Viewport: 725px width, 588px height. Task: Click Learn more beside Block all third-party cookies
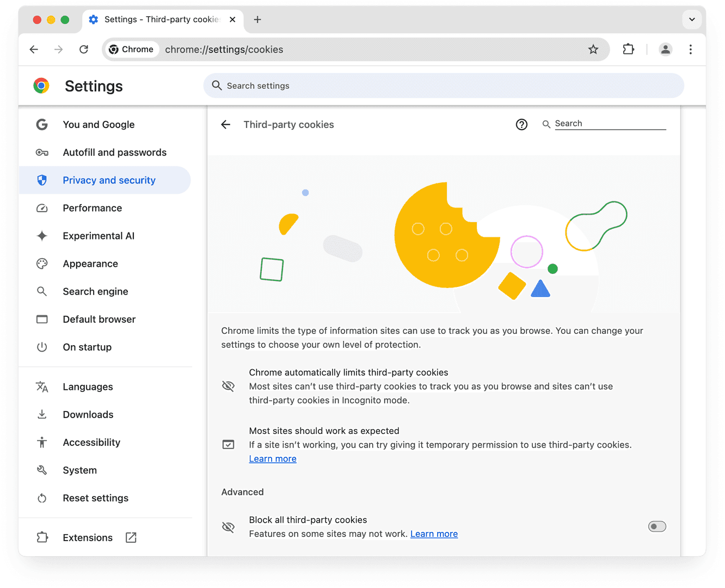pos(434,534)
